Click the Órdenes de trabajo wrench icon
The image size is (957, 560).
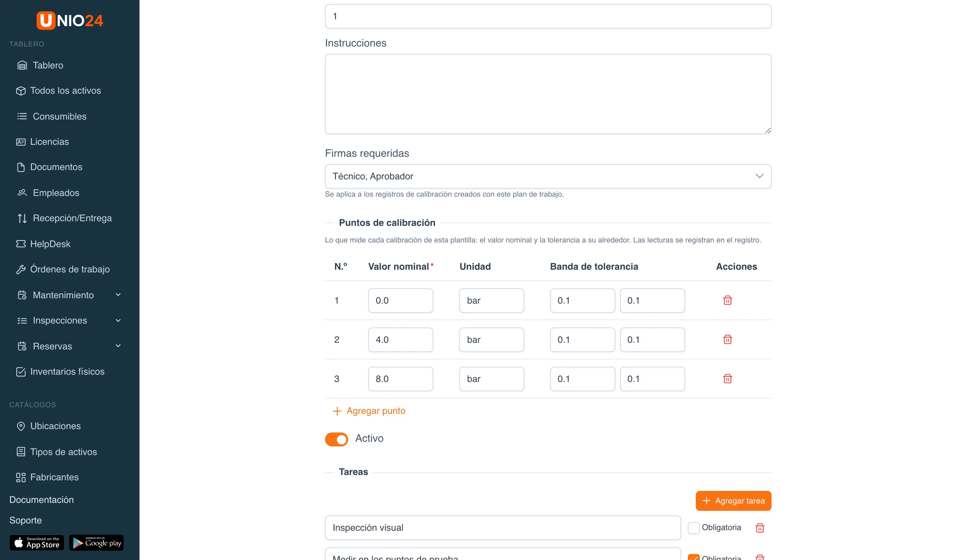pos(21,269)
